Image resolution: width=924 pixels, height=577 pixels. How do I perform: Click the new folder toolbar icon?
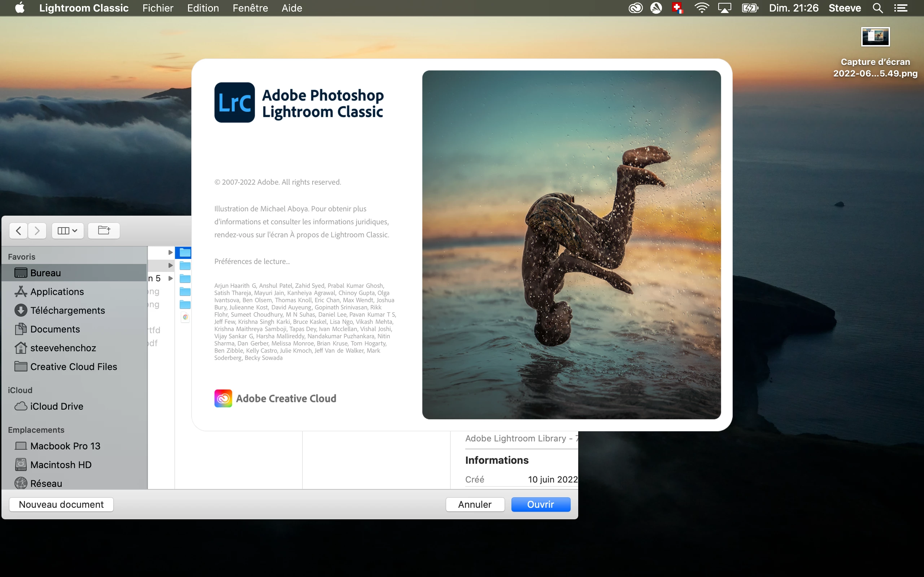[104, 230]
